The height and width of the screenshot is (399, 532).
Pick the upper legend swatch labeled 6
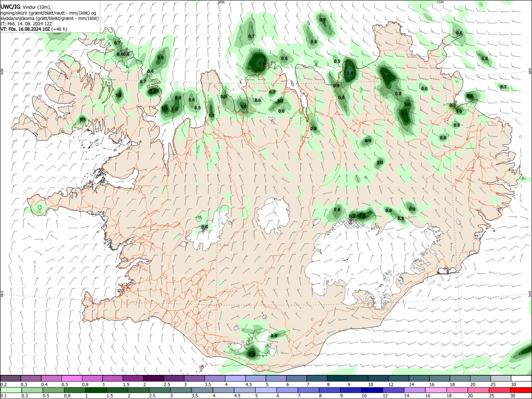pos(296,378)
